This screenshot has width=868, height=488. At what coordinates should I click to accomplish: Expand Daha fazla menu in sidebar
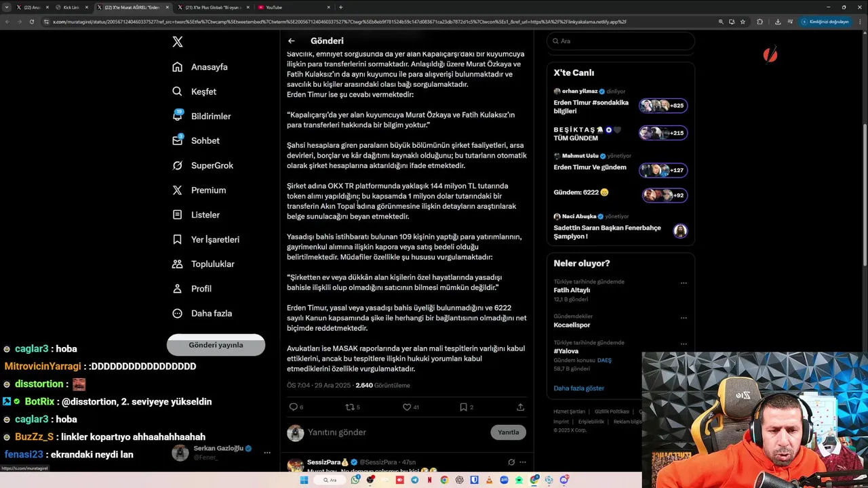pos(202,313)
